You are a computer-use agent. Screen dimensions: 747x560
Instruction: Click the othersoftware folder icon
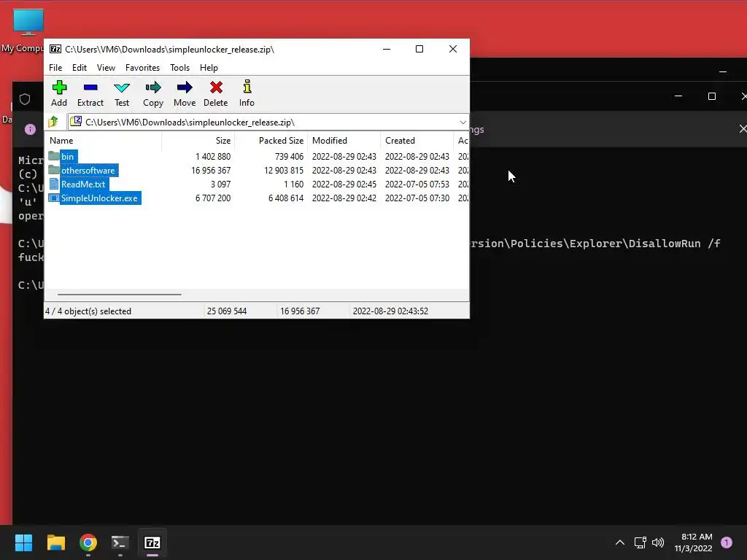54,170
